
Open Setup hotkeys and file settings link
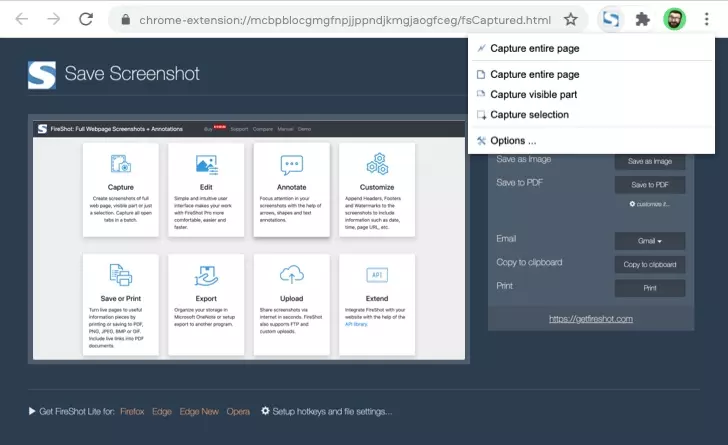tap(332, 412)
